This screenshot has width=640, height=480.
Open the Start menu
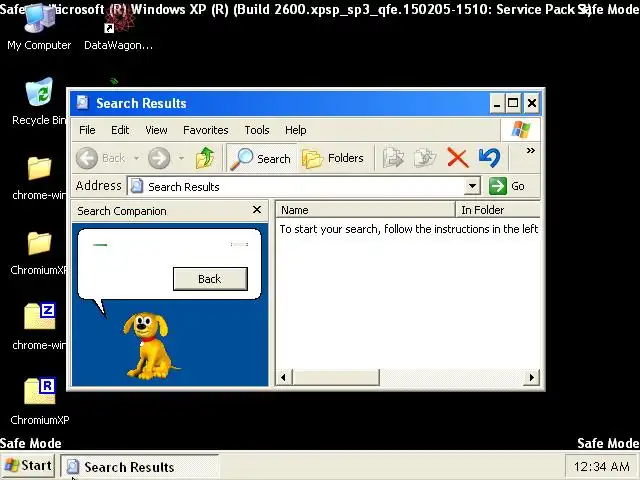pos(28,466)
